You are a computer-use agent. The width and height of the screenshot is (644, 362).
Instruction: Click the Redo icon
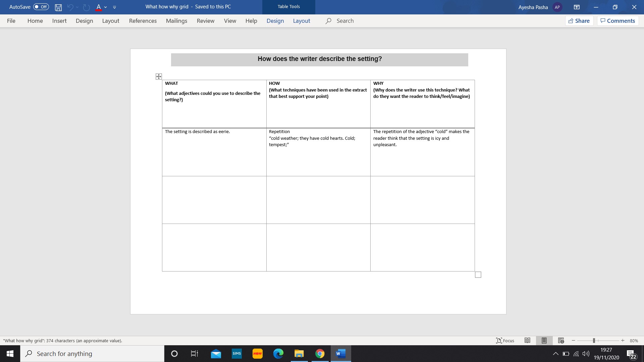pyautogui.click(x=86, y=7)
